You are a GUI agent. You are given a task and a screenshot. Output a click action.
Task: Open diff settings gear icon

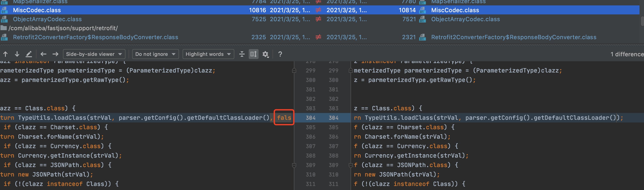tap(265, 54)
